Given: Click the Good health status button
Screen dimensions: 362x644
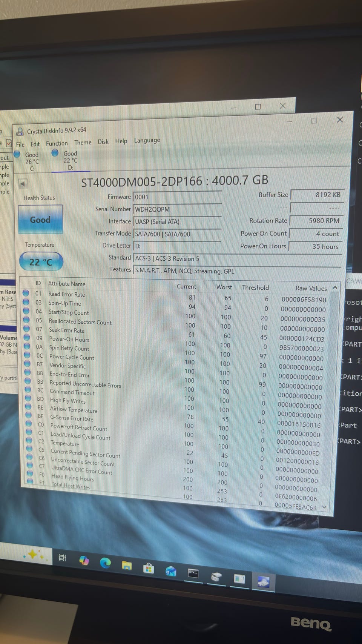Looking at the screenshot, I should 40,220.
